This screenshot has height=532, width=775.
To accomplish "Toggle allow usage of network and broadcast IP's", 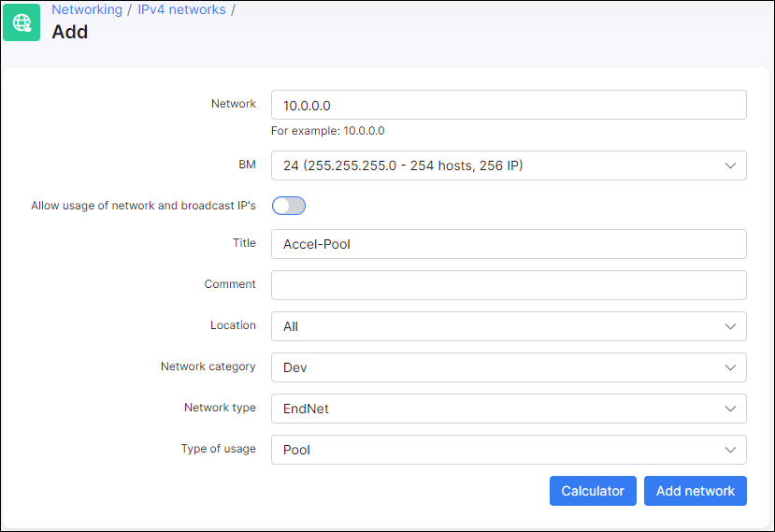I will point(289,206).
